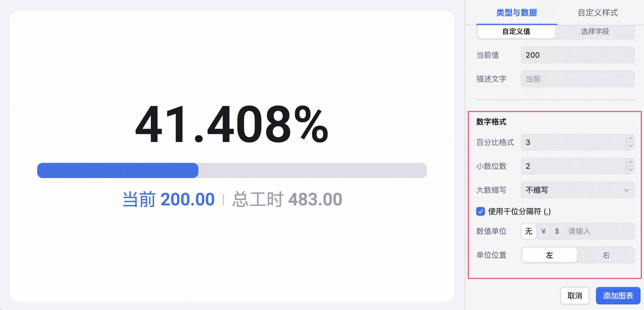The width and height of the screenshot is (644, 310).
Task: Select the 自定义值 segment
Action: coord(516,31)
